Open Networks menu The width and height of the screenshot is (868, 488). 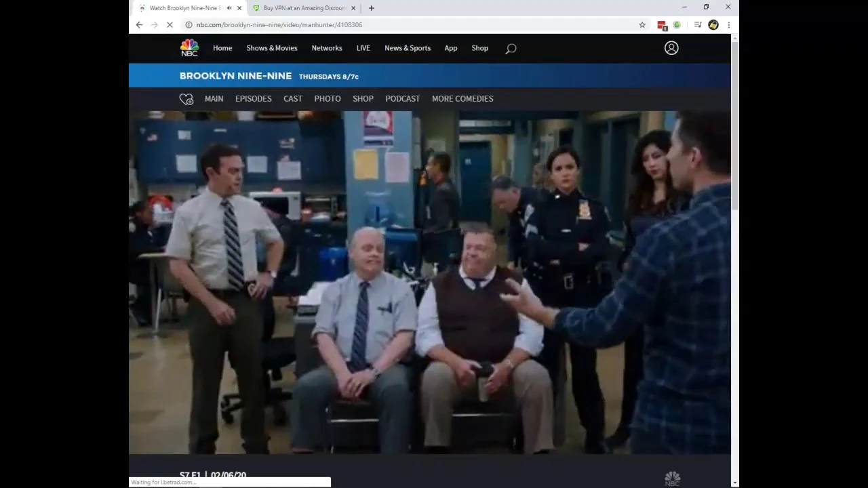[327, 48]
